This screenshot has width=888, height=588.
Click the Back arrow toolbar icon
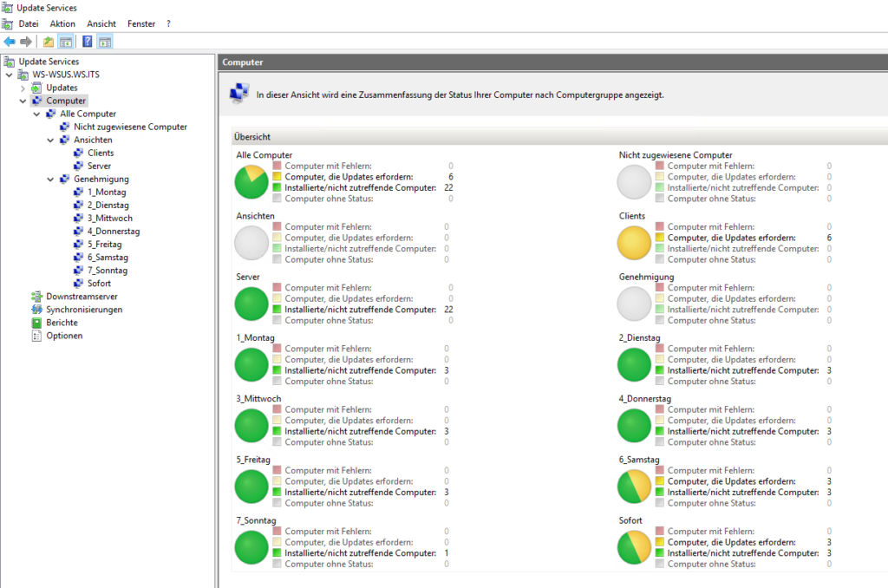tap(9, 42)
